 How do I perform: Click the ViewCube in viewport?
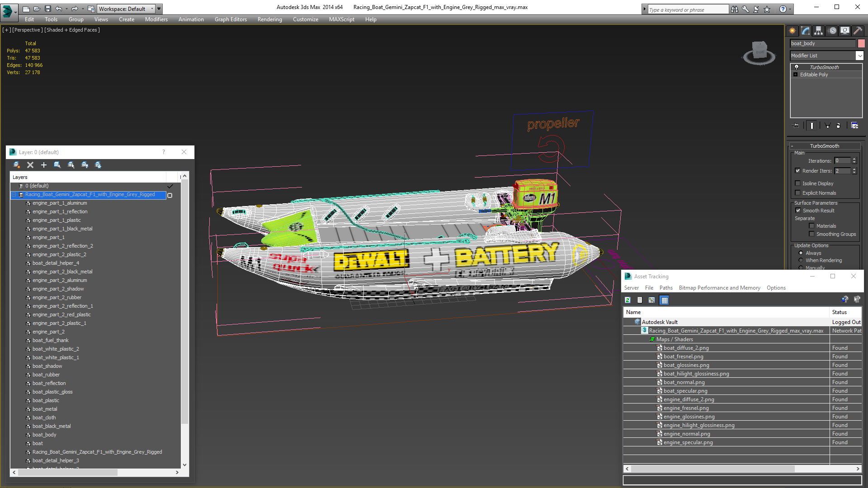[x=759, y=52]
